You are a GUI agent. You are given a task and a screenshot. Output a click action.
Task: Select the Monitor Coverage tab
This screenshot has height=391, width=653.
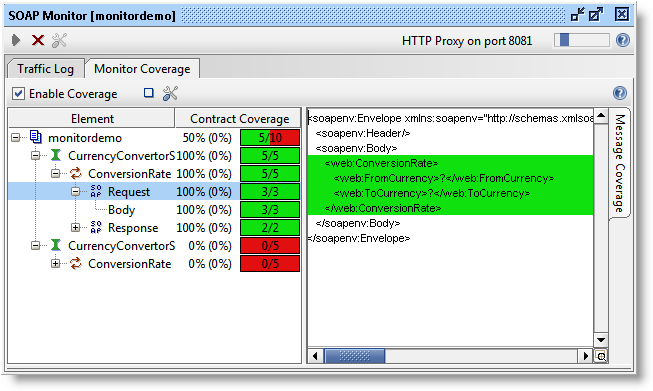click(x=142, y=69)
